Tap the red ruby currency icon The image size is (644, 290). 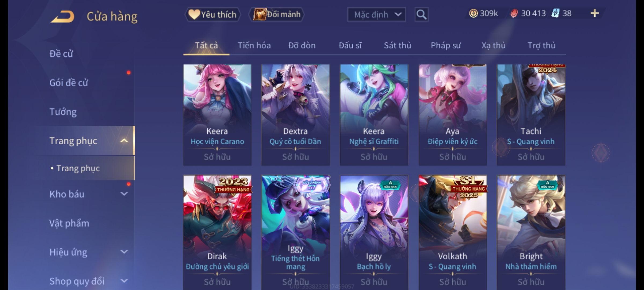click(x=514, y=13)
